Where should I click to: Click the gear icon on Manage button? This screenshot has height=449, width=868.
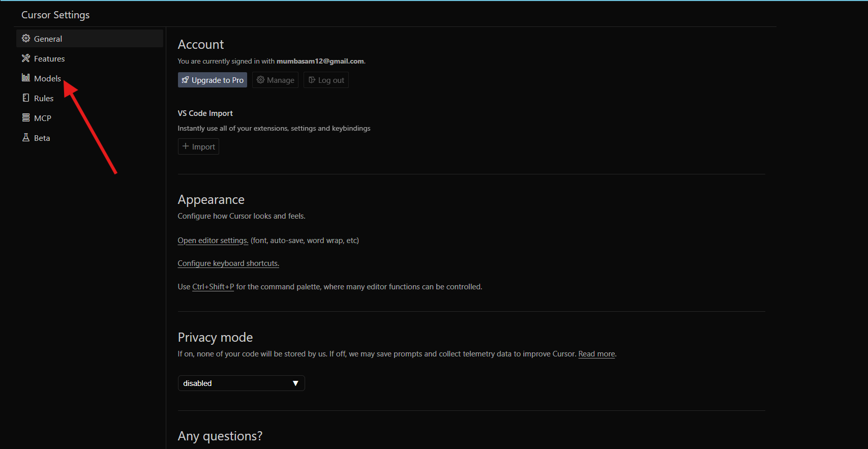click(260, 80)
